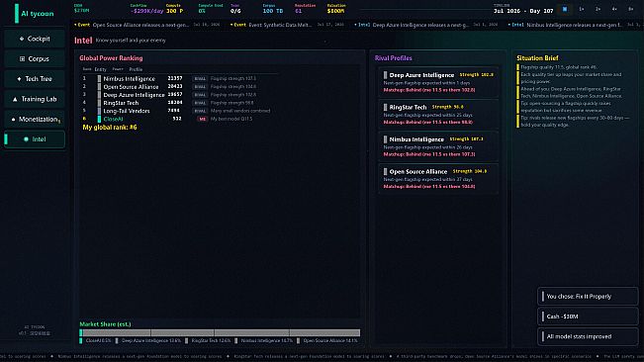
Task: Click the Team 0/6 stat
Action: (x=235, y=9)
